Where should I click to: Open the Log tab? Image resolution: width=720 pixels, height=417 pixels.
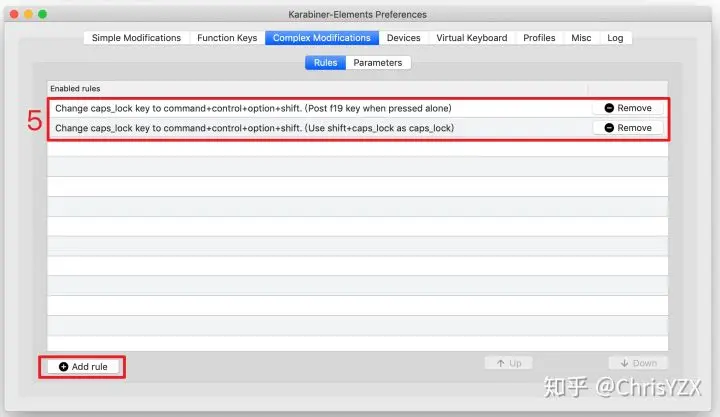[x=615, y=38]
